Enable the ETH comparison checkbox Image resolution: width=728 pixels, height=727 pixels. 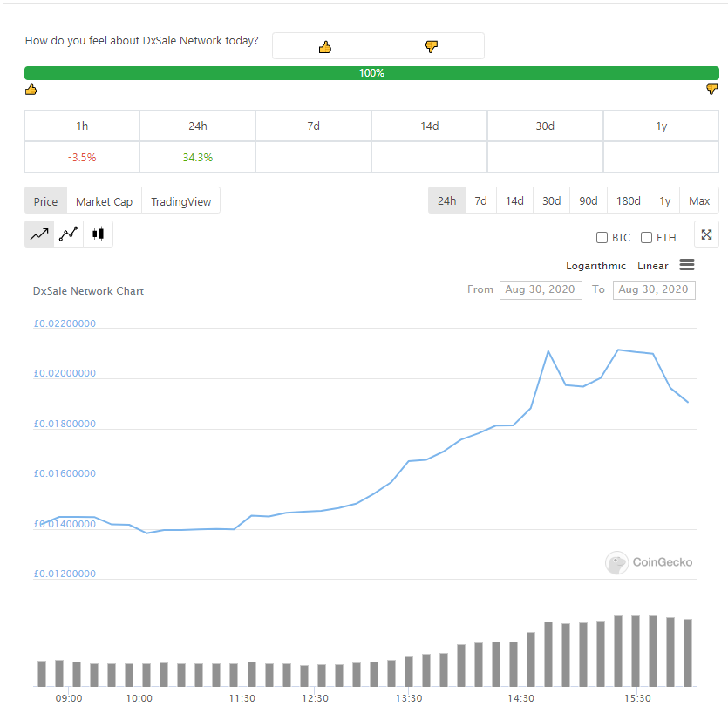coord(646,238)
